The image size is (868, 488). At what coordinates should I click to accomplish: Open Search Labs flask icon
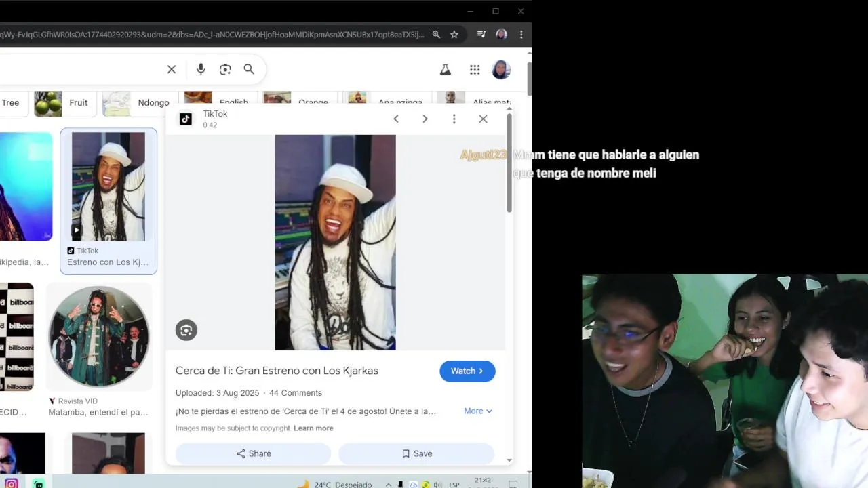[x=446, y=70]
